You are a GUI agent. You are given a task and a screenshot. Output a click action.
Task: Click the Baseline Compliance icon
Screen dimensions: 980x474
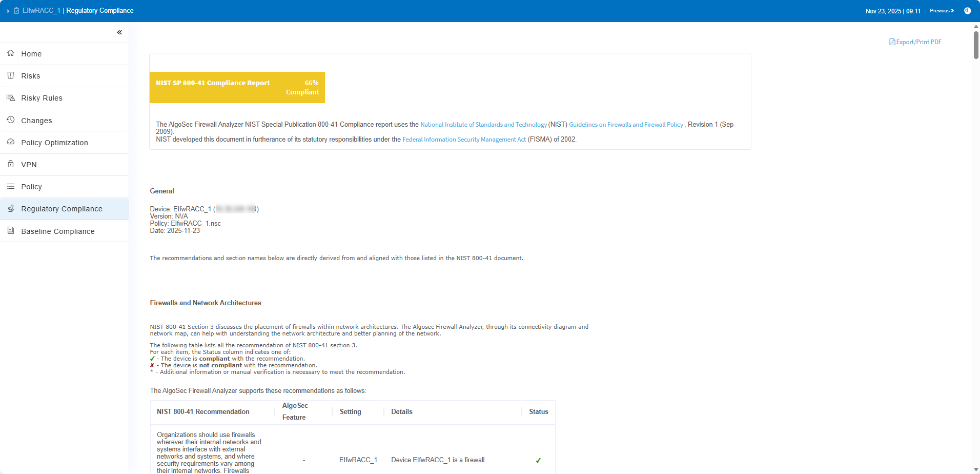[11, 231]
